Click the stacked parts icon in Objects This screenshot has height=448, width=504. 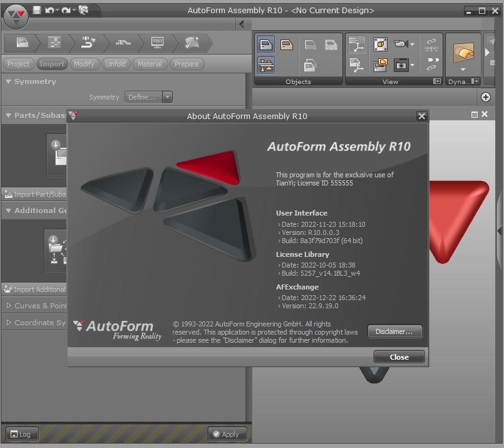point(310,65)
